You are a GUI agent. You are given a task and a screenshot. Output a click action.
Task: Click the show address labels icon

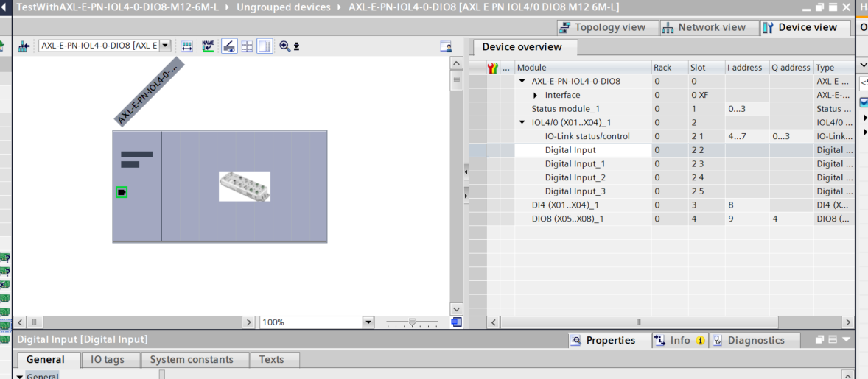(x=187, y=46)
